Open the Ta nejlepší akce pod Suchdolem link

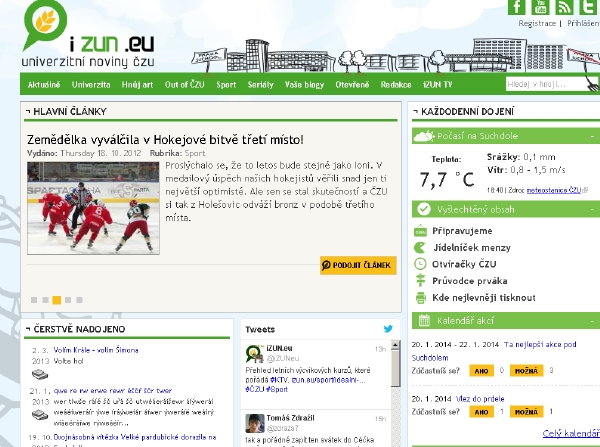[540, 344]
